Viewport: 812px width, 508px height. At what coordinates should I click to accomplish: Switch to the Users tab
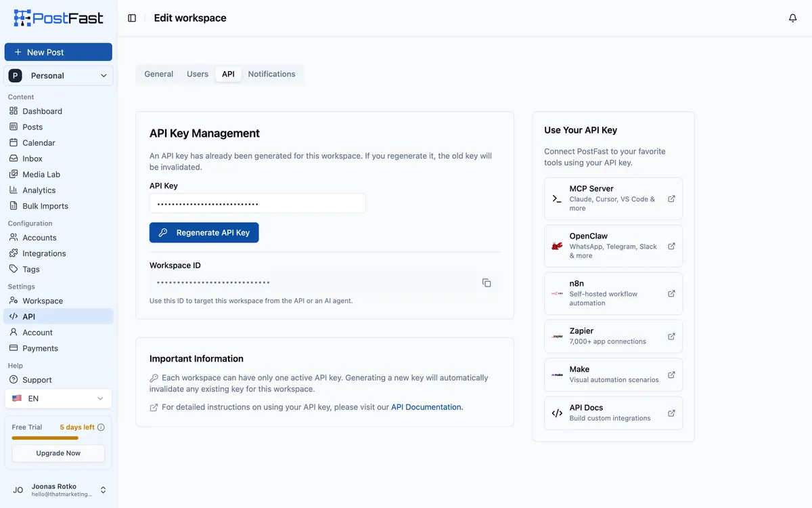coord(198,74)
